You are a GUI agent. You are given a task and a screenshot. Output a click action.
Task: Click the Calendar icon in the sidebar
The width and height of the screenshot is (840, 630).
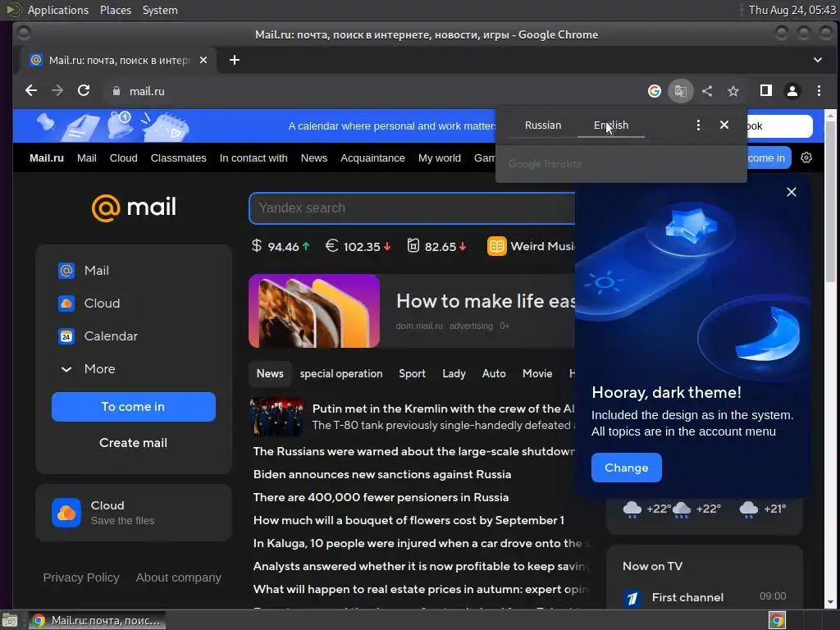[x=66, y=336]
